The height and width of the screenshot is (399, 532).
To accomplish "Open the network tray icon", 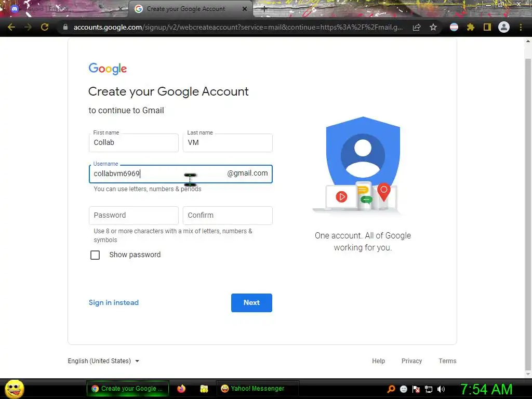I will pos(429,389).
